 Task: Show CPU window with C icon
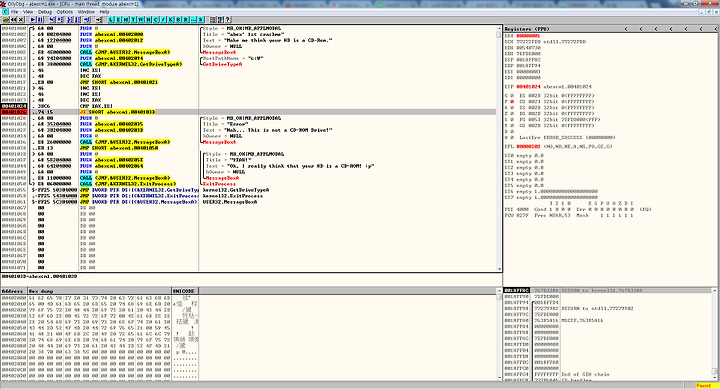point(156,20)
